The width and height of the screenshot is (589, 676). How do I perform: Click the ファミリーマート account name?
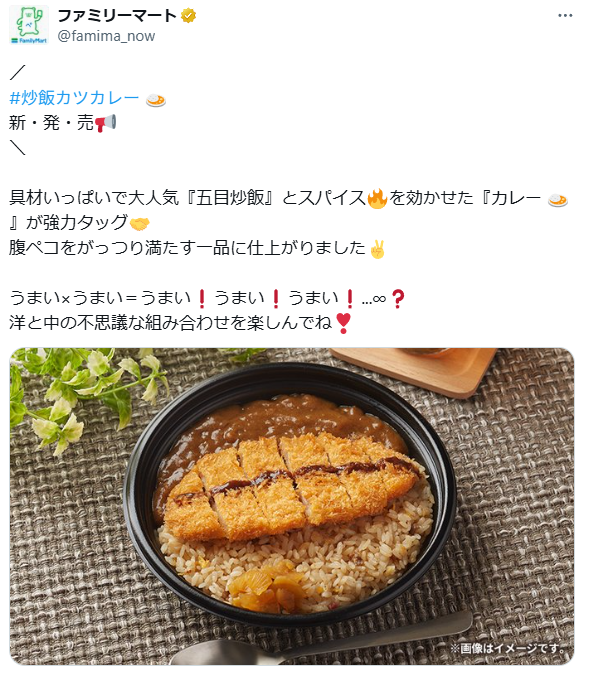pyautogui.click(x=117, y=16)
